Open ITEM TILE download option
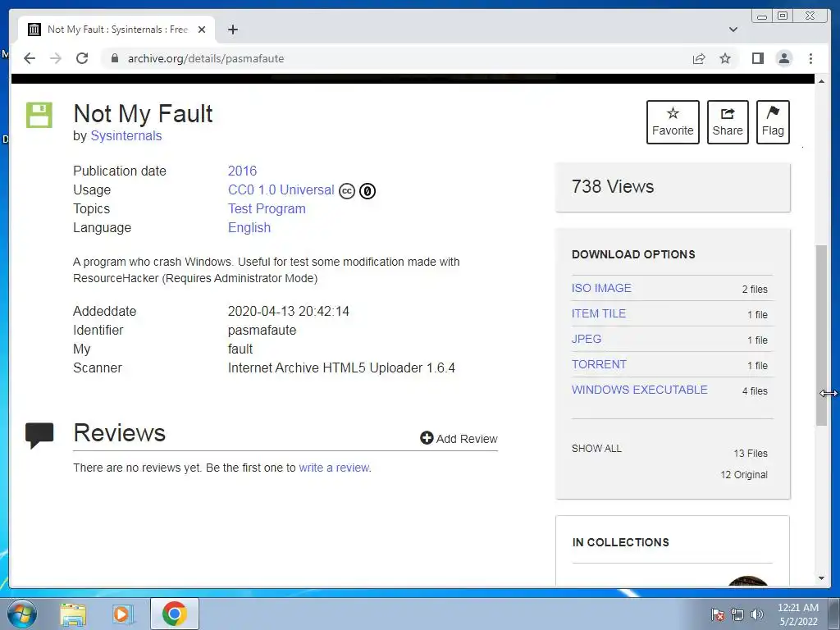Screen dimensions: 840x630 [x=598, y=313]
